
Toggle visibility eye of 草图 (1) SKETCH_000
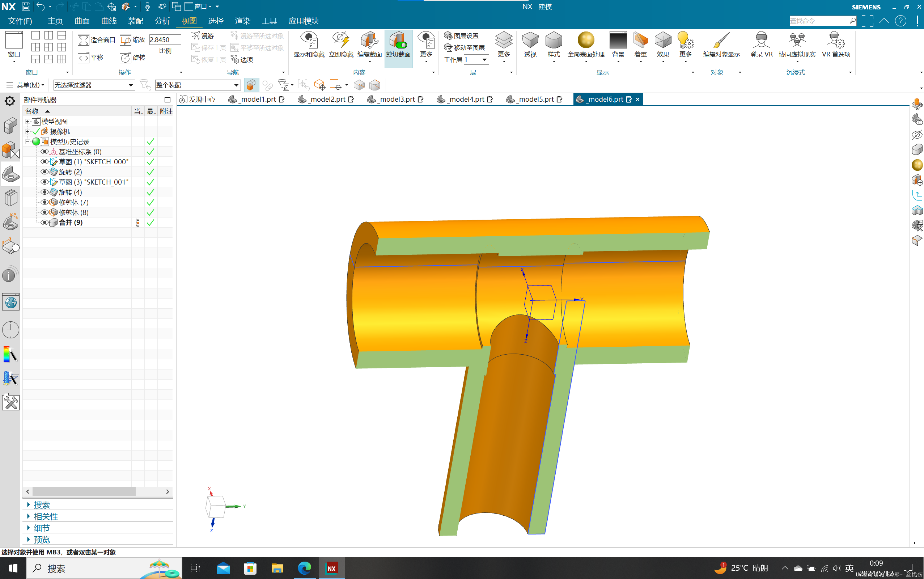[44, 162]
